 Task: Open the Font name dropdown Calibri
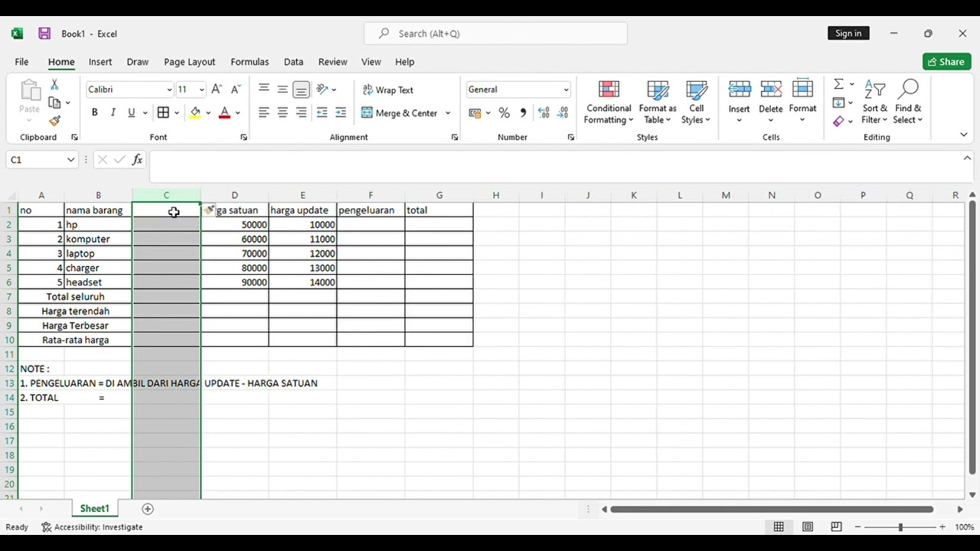coord(168,90)
